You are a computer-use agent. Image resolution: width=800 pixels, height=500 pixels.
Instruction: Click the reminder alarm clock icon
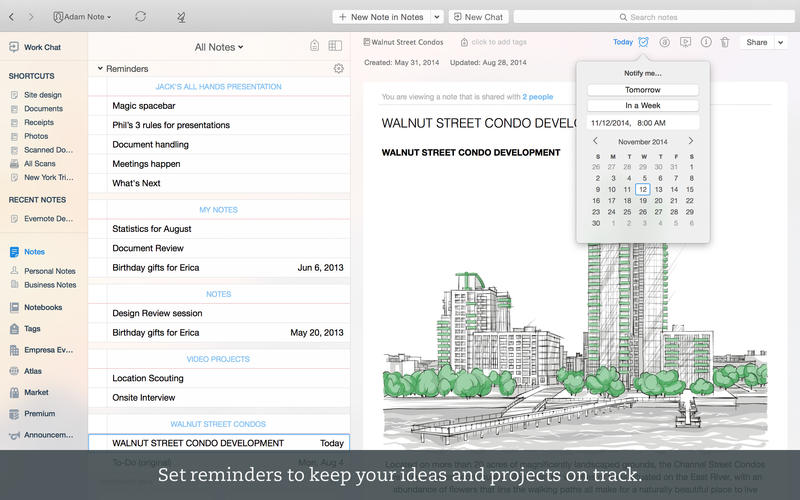point(644,42)
